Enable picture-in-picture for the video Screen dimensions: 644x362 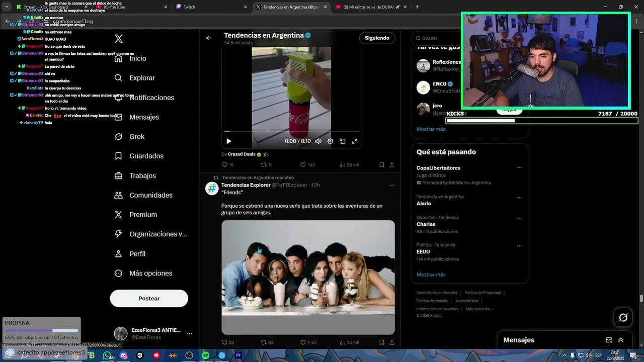(343, 141)
